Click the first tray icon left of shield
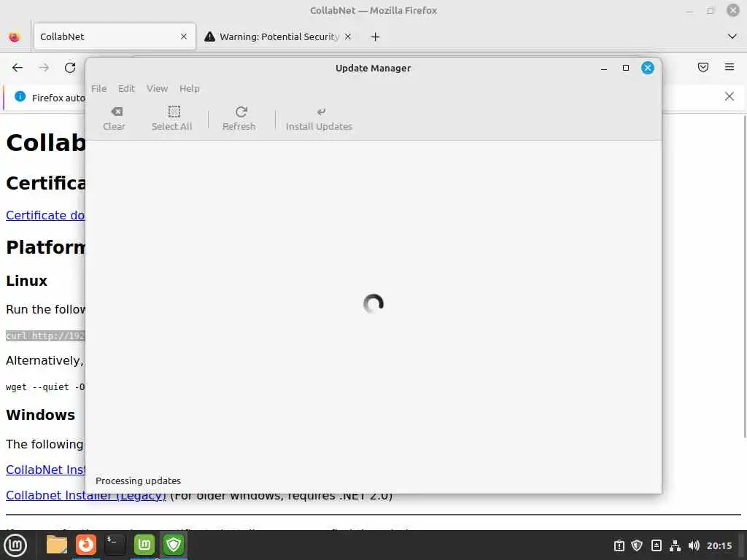 tap(619, 545)
